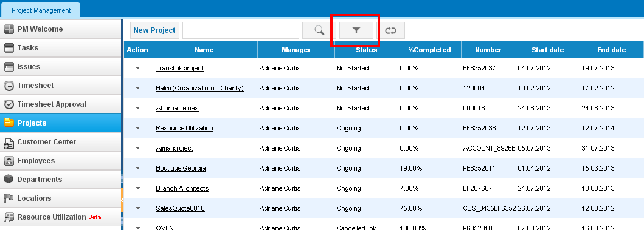Select start date 24.07.2012 cell
This screenshot has width=644, height=230.
(x=534, y=189)
